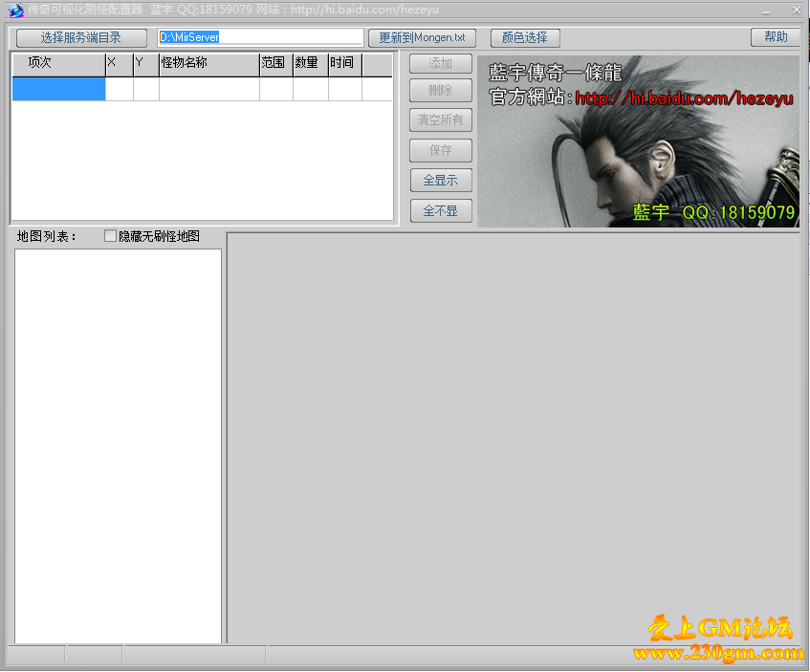
Task: Select the highlighted blue first-row cell
Action: tap(59, 88)
